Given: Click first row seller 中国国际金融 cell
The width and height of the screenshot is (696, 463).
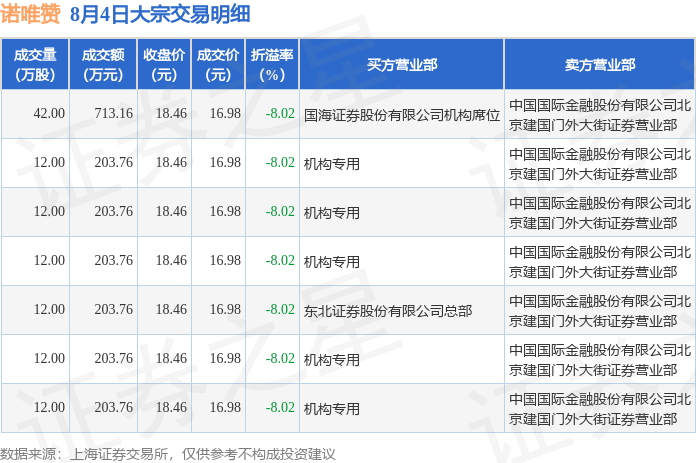Looking at the screenshot, I should (600, 115).
